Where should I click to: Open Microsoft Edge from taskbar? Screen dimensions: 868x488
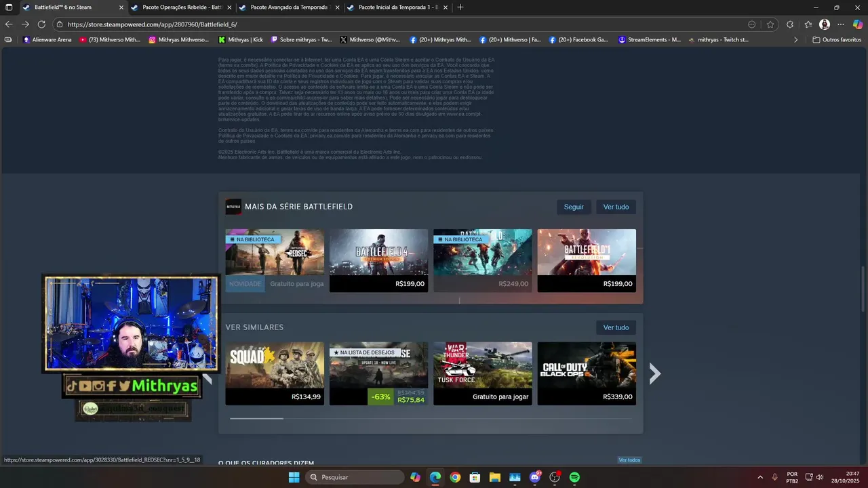click(x=435, y=477)
